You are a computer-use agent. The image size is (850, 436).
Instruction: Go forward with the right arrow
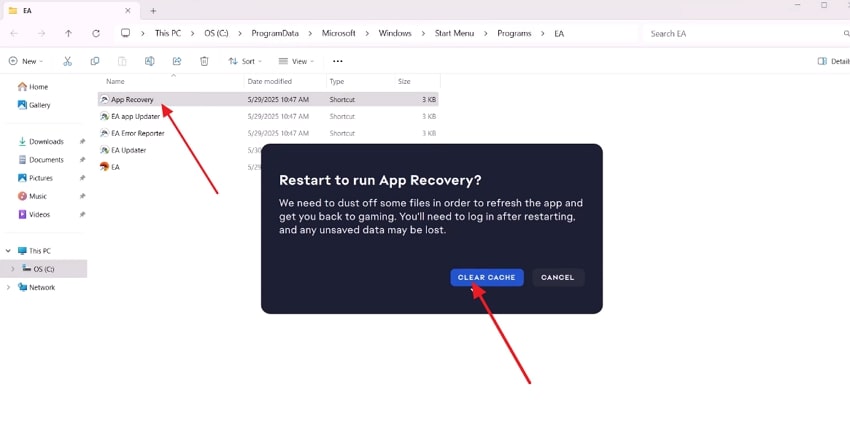pos(41,34)
